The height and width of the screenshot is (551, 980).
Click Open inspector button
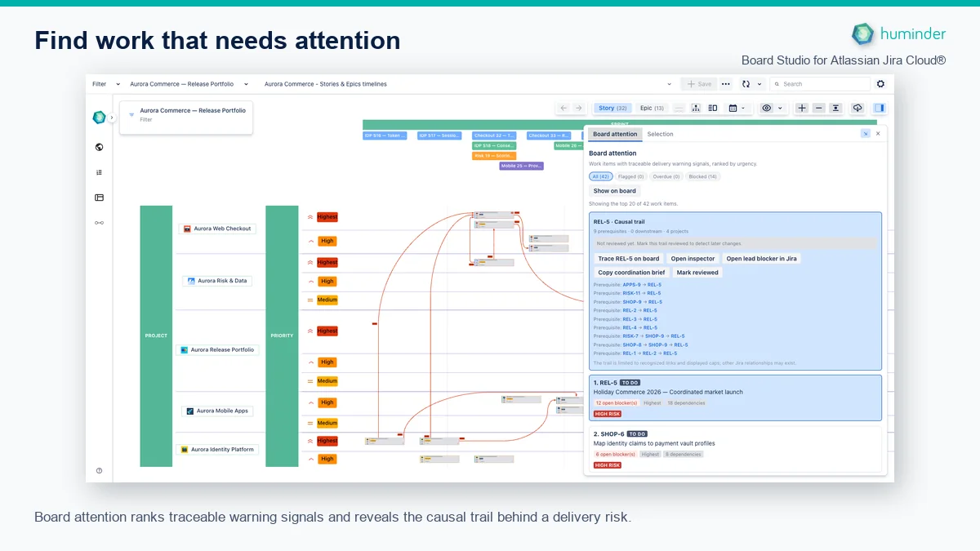693,259
